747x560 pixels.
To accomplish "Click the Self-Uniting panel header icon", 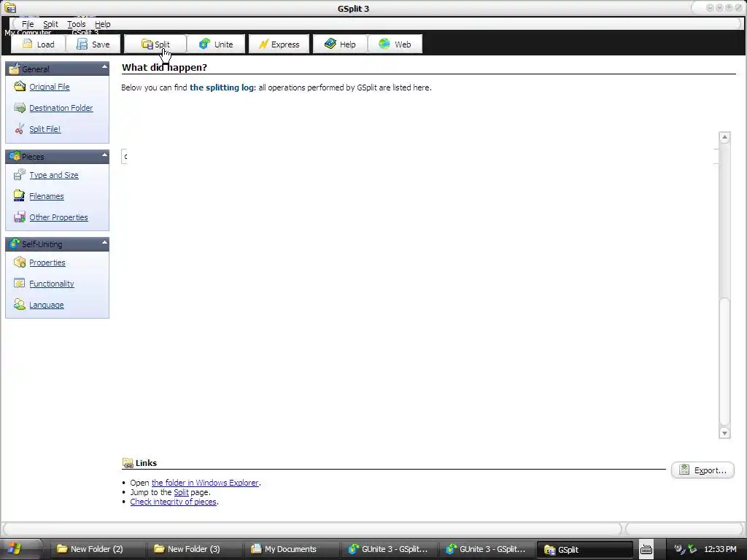I will [x=15, y=244].
